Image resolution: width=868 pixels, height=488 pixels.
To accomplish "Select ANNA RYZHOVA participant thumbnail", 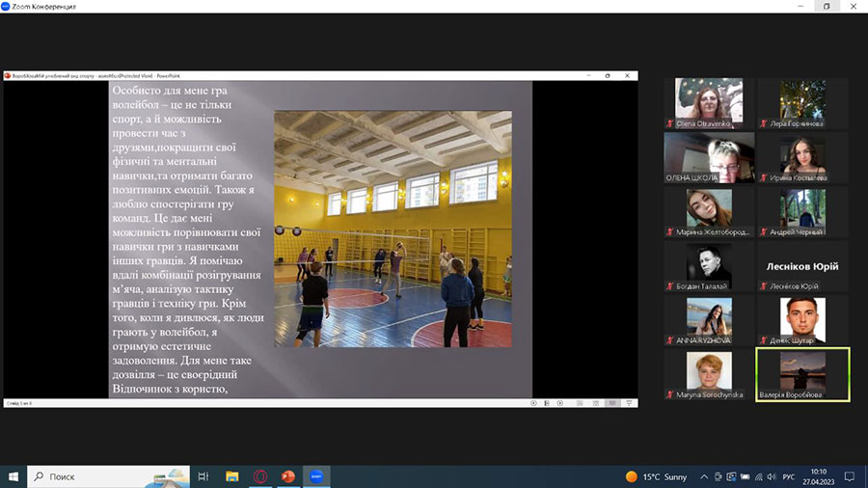I will point(709,320).
